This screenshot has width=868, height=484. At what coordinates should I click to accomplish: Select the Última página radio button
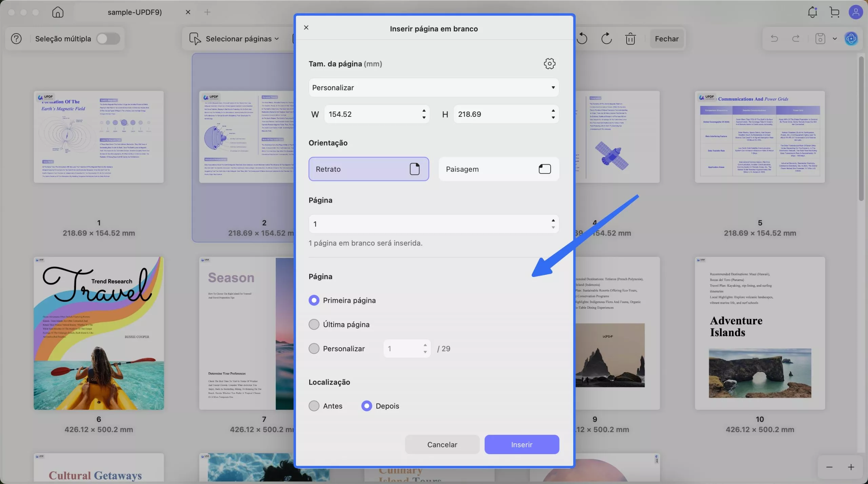[x=314, y=324]
